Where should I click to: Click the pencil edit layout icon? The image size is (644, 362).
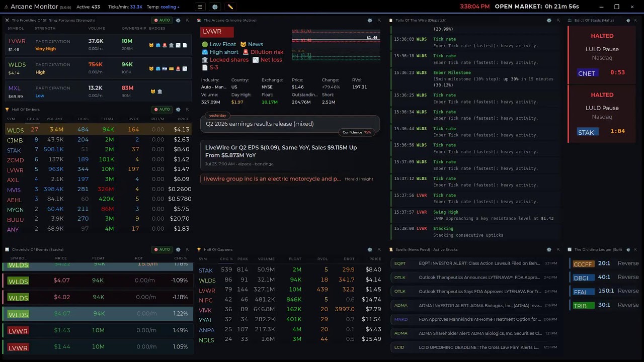[x=230, y=7]
